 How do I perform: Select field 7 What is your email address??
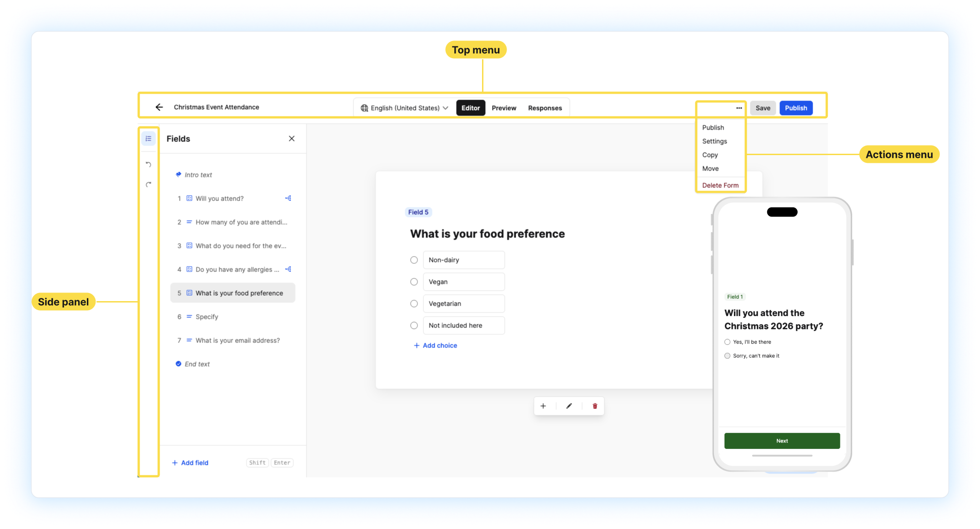tap(232, 340)
